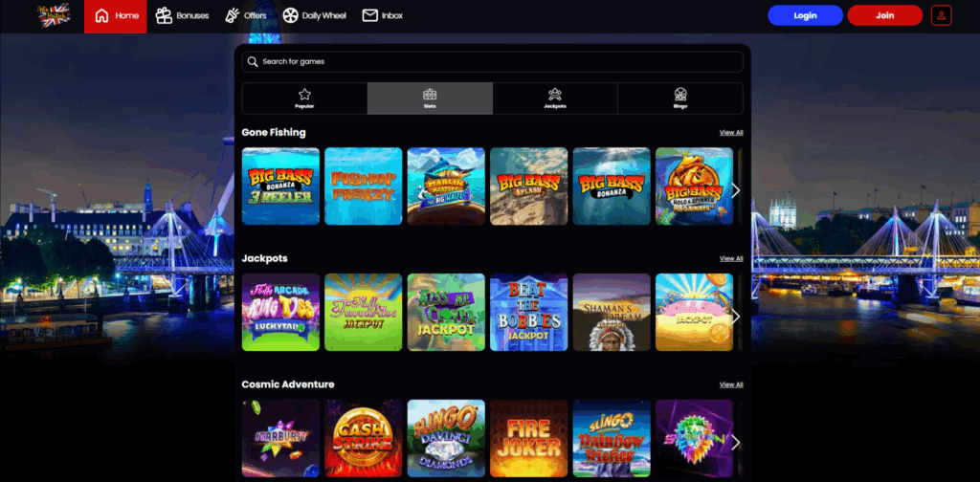Focus the Search for games field
The width and height of the screenshot is (980, 482).
[x=493, y=62]
